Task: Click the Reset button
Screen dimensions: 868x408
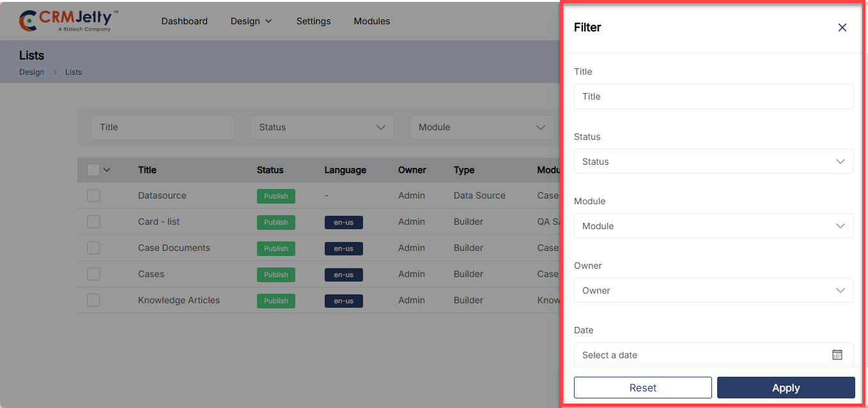Action: coord(642,388)
